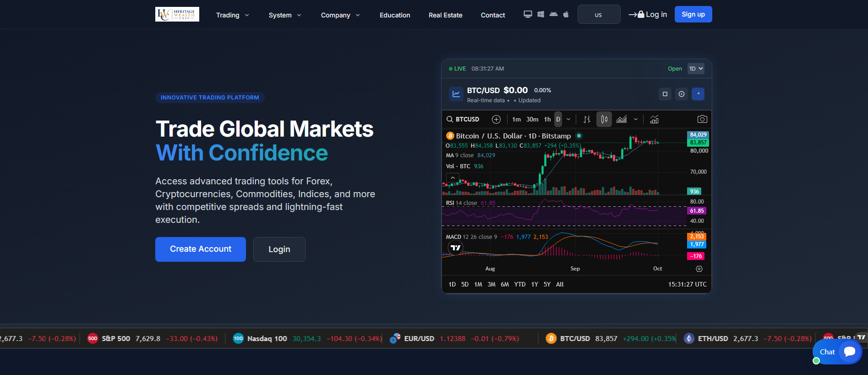
Task: Click the square icon button beside BTC/USD price
Action: coord(665,94)
